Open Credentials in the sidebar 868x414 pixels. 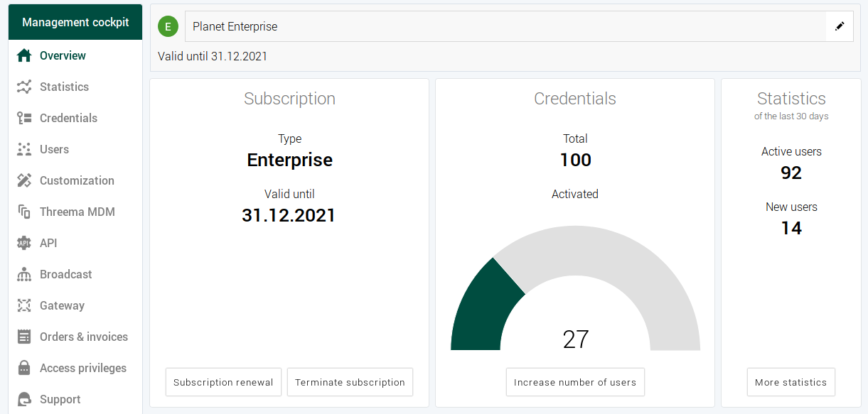(x=75, y=118)
